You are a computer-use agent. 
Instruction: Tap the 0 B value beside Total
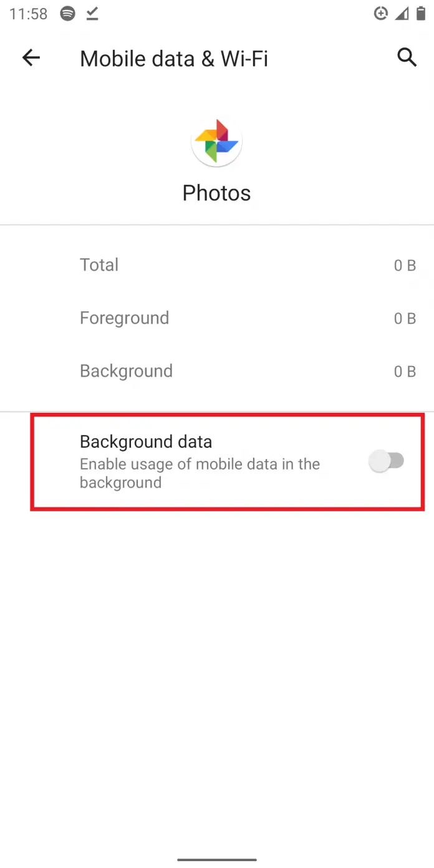(x=405, y=264)
